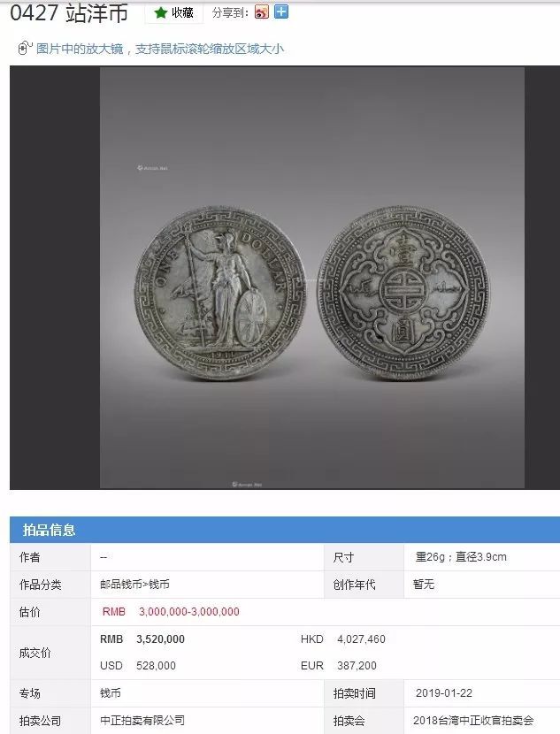Click the auction date 2019-01-22
The height and width of the screenshot is (734, 560).
click(444, 692)
